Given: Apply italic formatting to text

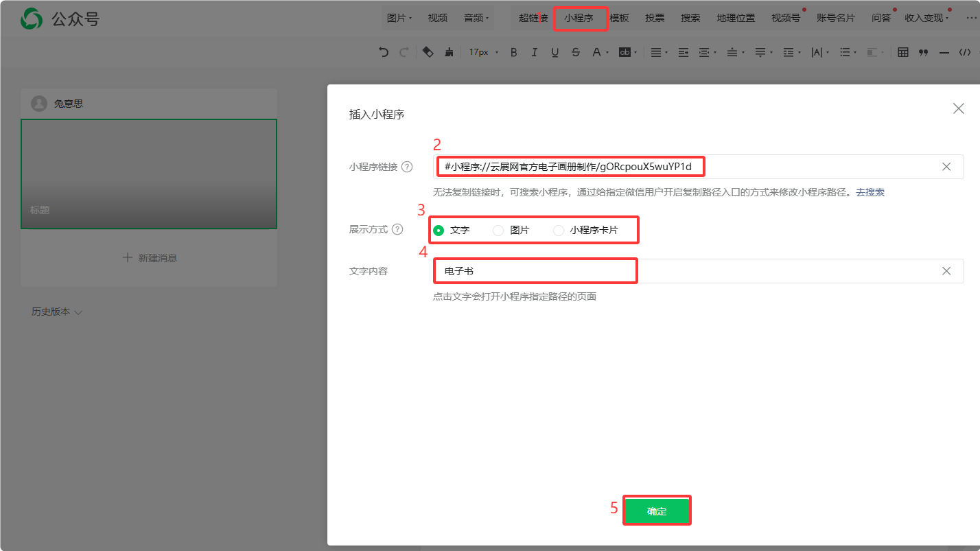Looking at the screenshot, I should 534,52.
